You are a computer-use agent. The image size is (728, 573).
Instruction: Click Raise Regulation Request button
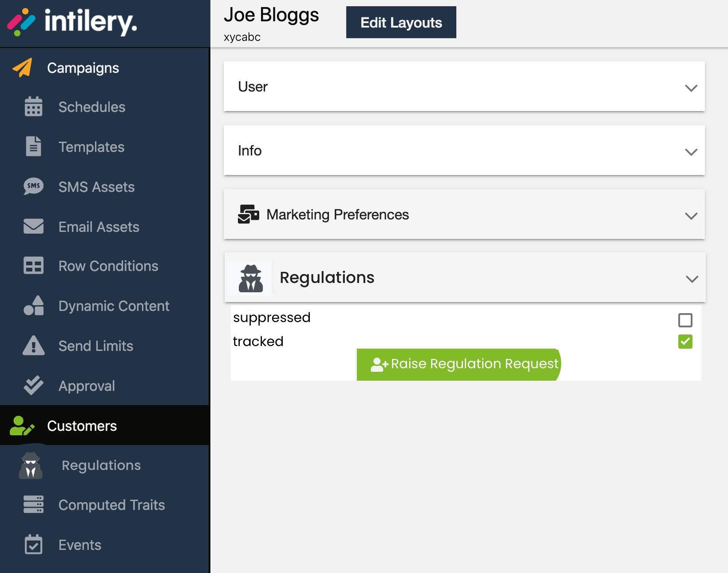tap(459, 364)
